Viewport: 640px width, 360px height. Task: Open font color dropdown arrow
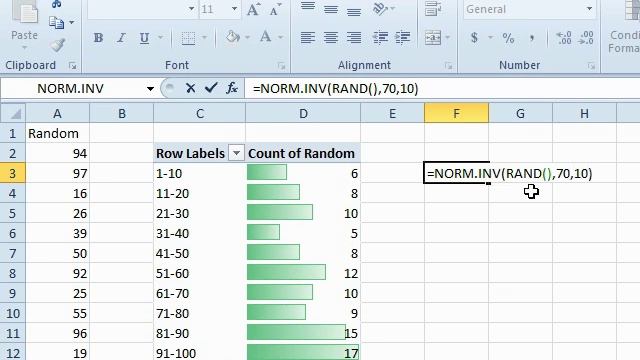(x=281, y=38)
